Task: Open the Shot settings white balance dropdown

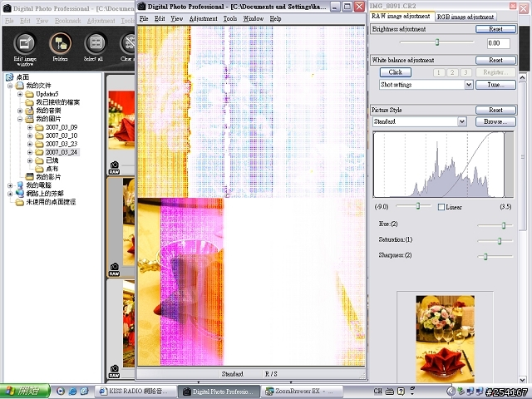Action: coord(468,85)
